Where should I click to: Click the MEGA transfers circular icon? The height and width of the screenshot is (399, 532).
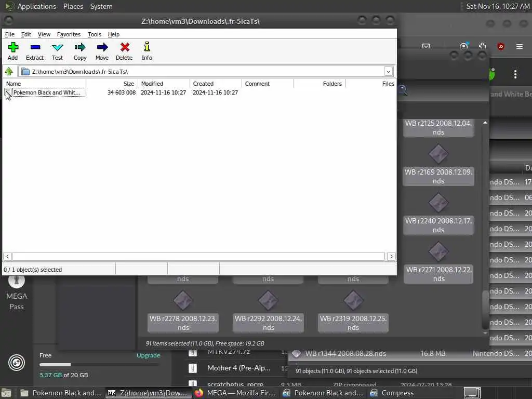[x=16, y=363]
